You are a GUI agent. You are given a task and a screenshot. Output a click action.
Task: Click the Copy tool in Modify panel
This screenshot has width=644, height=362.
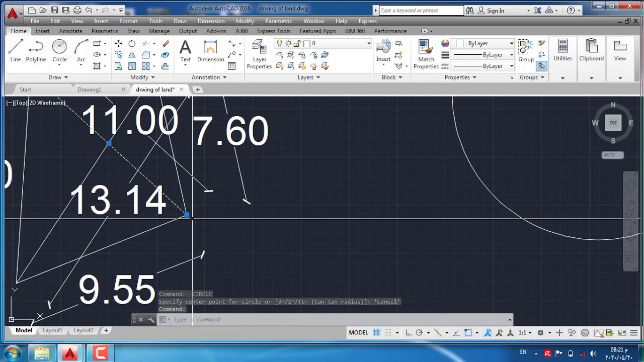point(118,55)
